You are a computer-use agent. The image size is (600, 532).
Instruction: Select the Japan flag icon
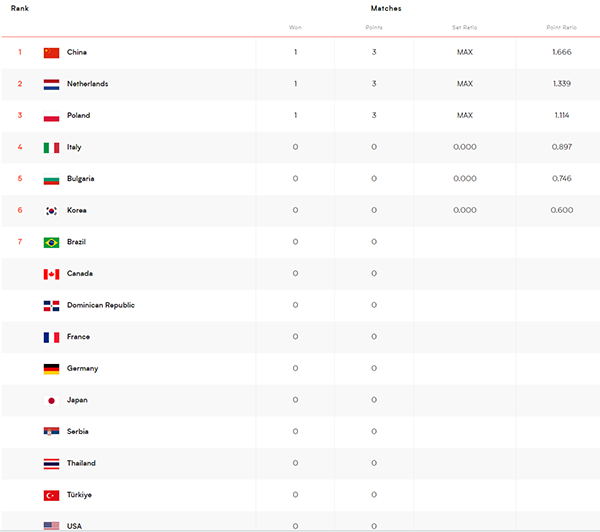tap(51, 400)
